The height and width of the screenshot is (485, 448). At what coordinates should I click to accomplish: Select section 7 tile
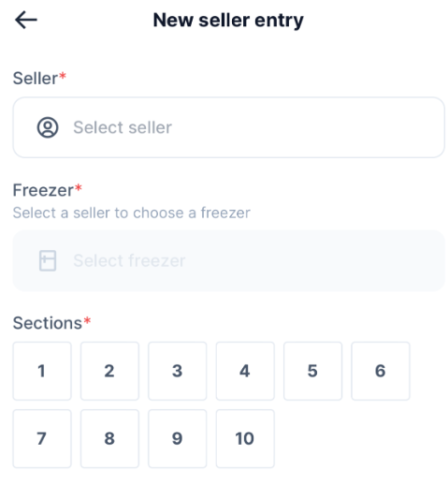(42, 439)
